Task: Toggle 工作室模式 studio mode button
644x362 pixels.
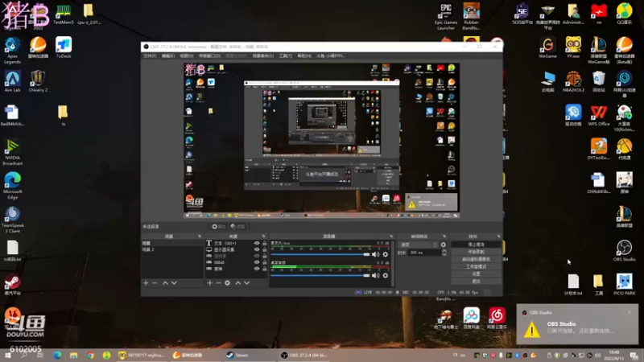Action: [476, 266]
